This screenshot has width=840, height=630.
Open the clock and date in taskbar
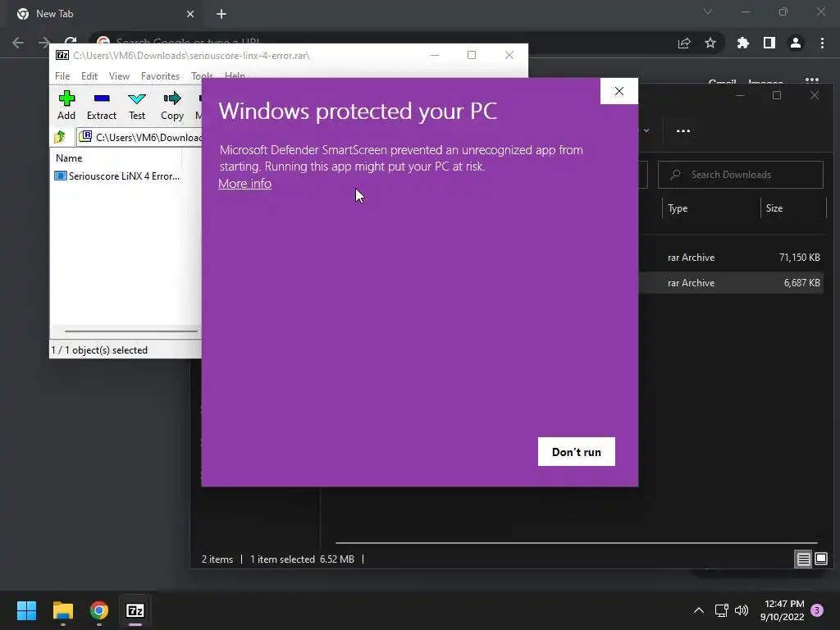tap(783, 610)
